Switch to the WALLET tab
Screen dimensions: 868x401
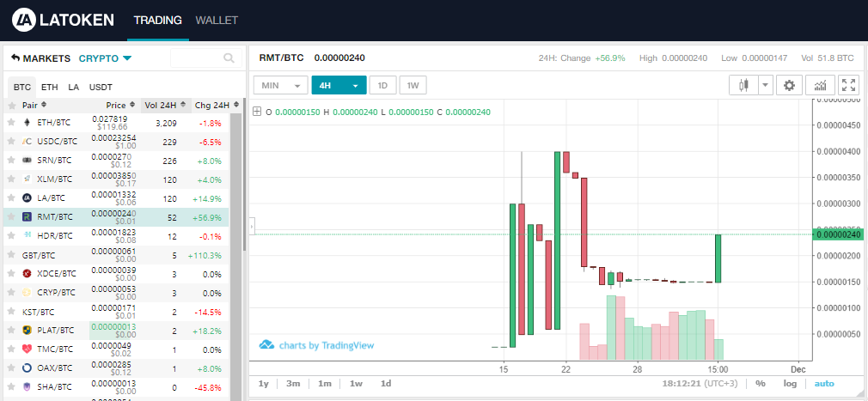point(217,20)
